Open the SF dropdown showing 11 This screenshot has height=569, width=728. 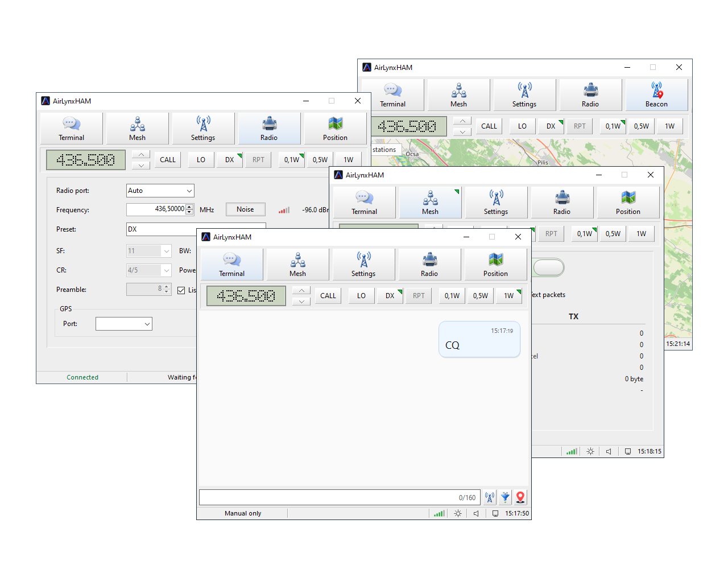[149, 251]
